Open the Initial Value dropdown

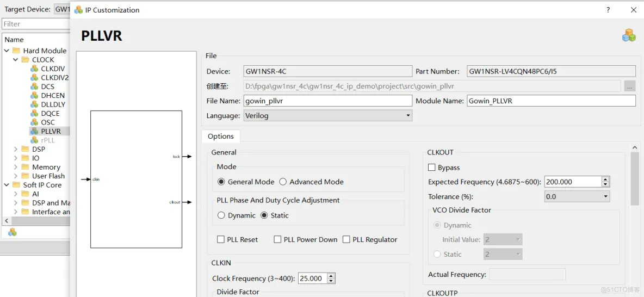(x=503, y=239)
